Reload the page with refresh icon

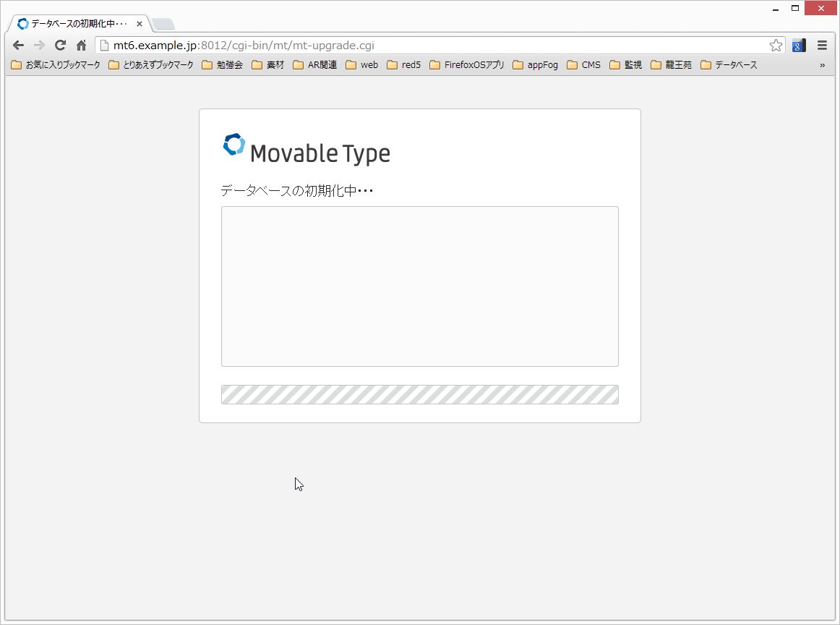(x=61, y=46)
